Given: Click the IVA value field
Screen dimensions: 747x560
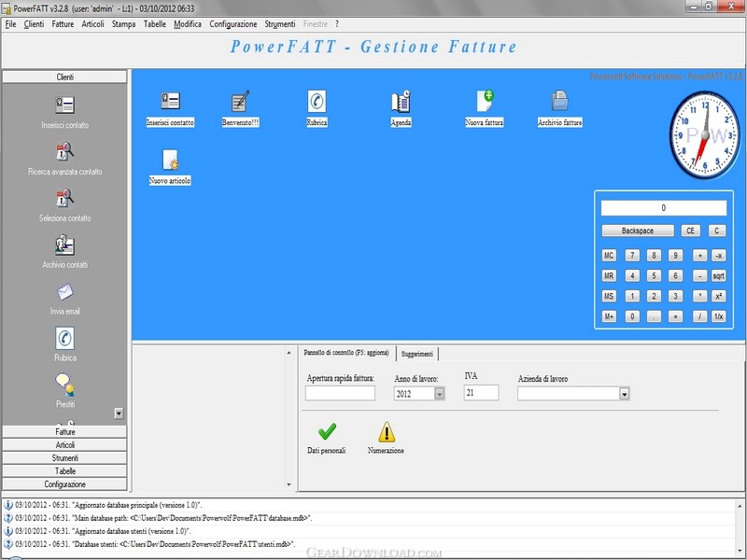Looking at the screenshot, I should click(481, 393).
